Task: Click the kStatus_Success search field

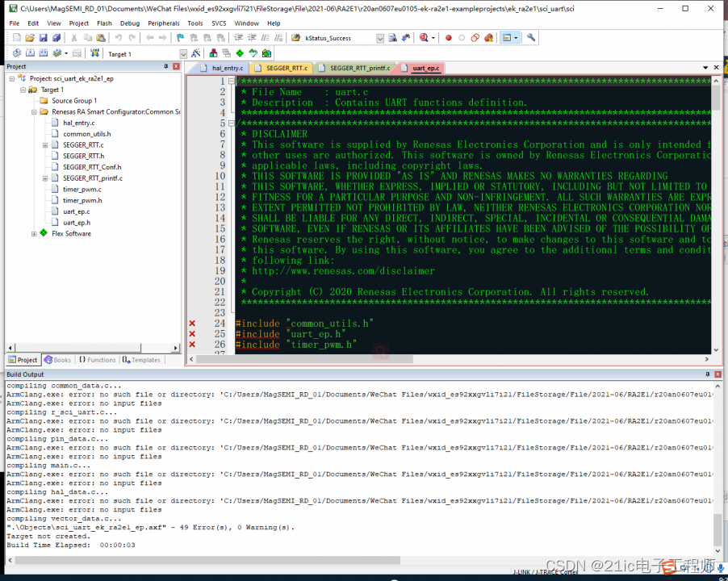Action: [340, 39]
